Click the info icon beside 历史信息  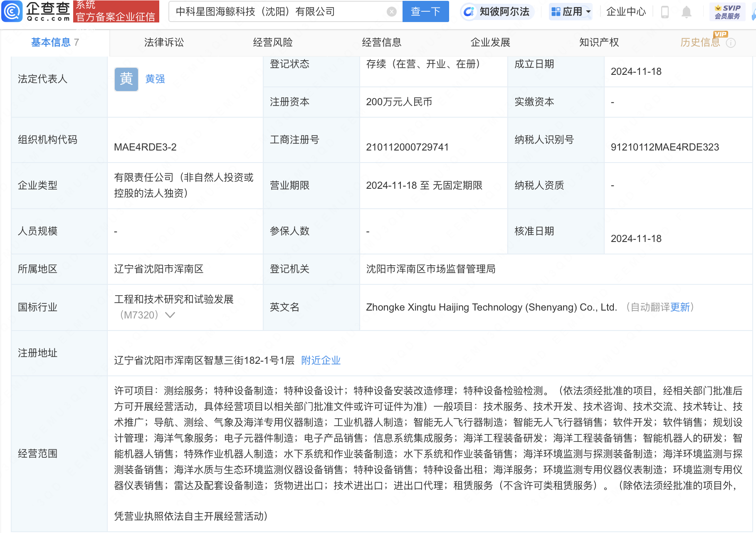coord(731,43)
